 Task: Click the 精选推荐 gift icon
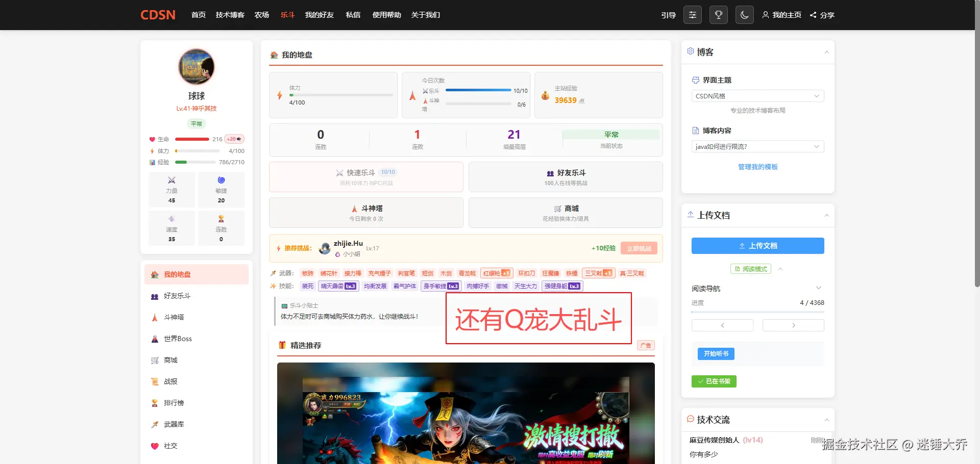(x=282, y=345)
